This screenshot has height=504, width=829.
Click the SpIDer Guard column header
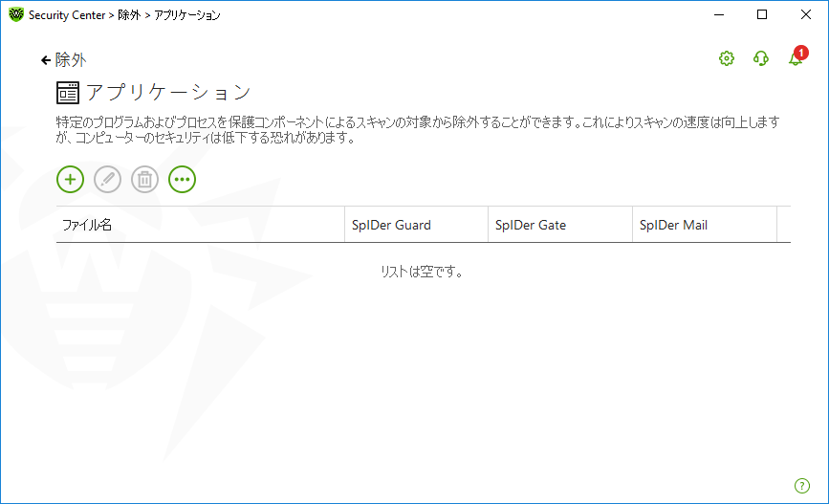(417, 225)
